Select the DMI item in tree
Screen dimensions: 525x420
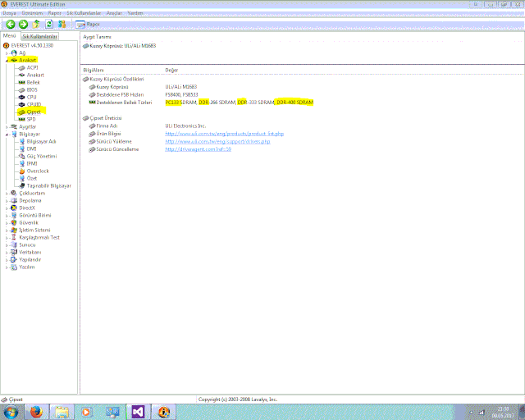31,148
